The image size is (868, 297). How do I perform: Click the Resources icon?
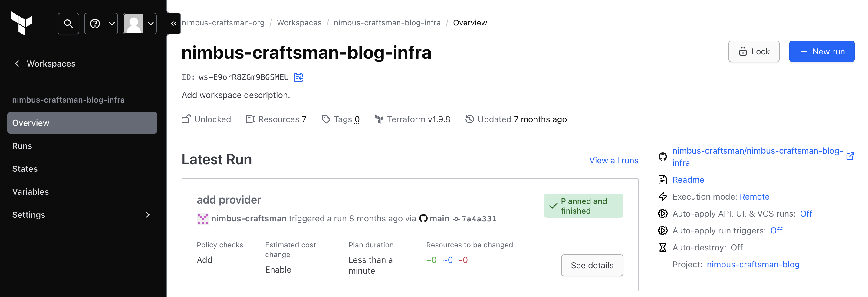click(250, 119)
